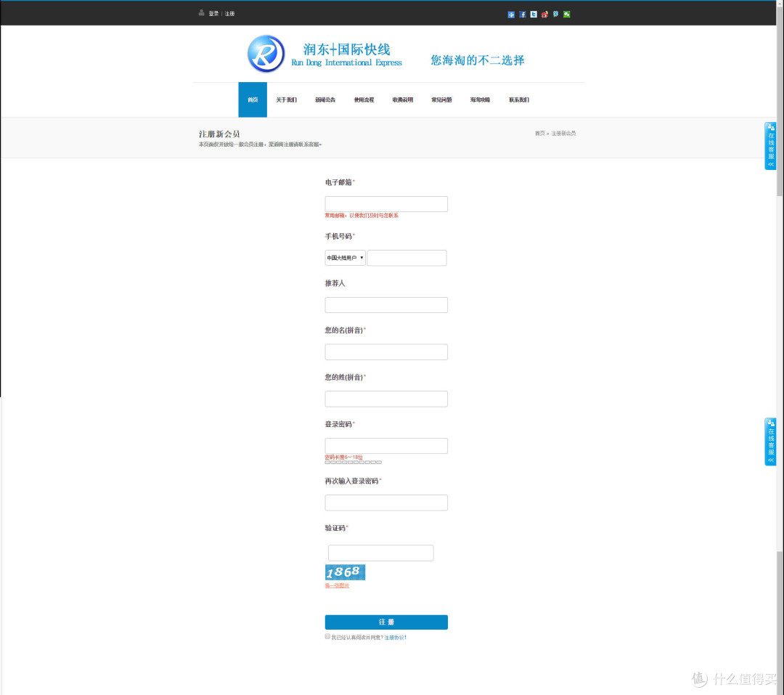Image resolution: width=784 pixels, height=695 pixels.
Task: Click the 1868 captcha image
Action: pyautogui.click(x=345, y=572)
